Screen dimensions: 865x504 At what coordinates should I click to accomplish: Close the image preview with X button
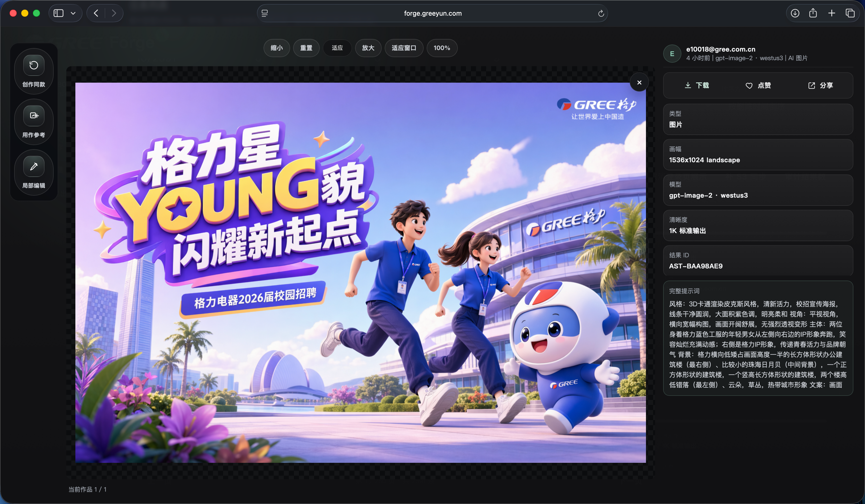tap(639, 82)
